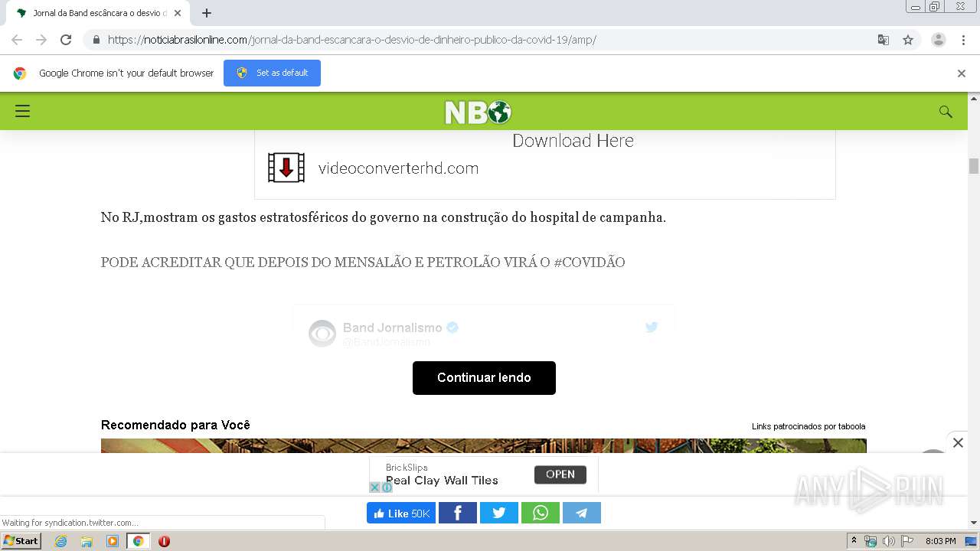Close the bottom ad overlay
Viewport: 980px width, 551px height.
pos(958,442)
